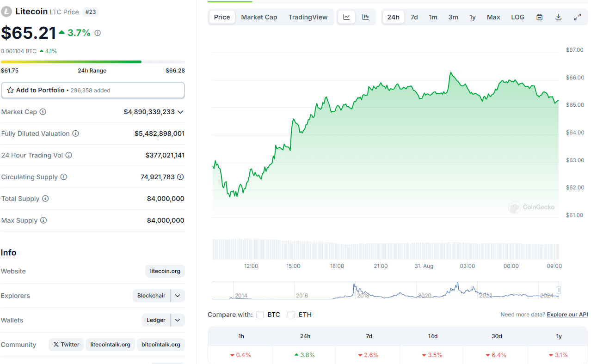Open bitcointalk.org community link
The width and height of the screenshot is (591, 364).
pos(161,345)
